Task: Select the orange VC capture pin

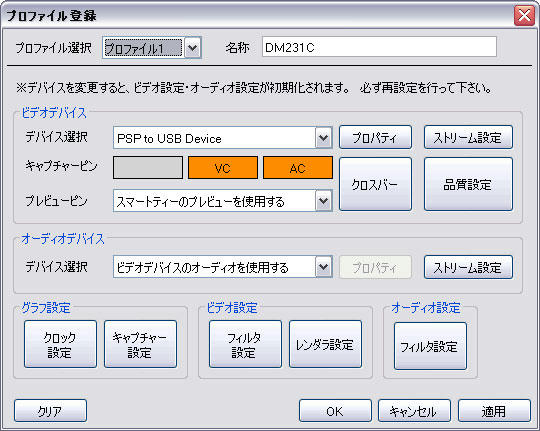Action: [223, 167]
